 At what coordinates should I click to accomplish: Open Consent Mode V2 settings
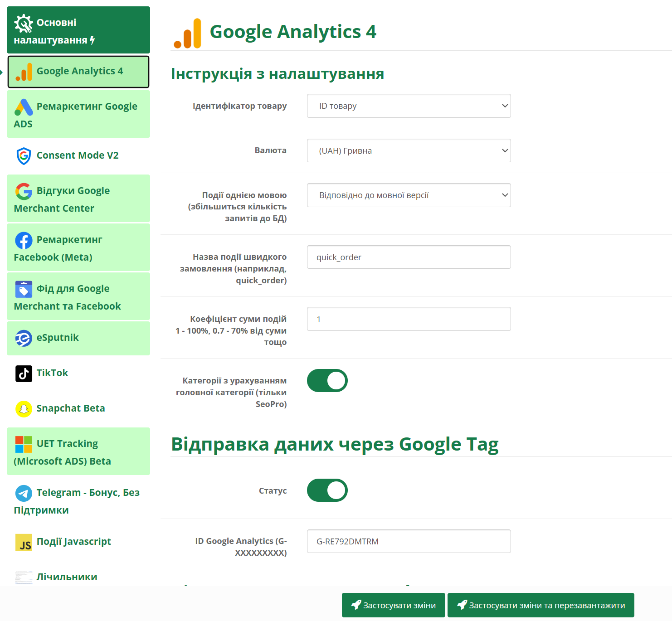(78, 155)
